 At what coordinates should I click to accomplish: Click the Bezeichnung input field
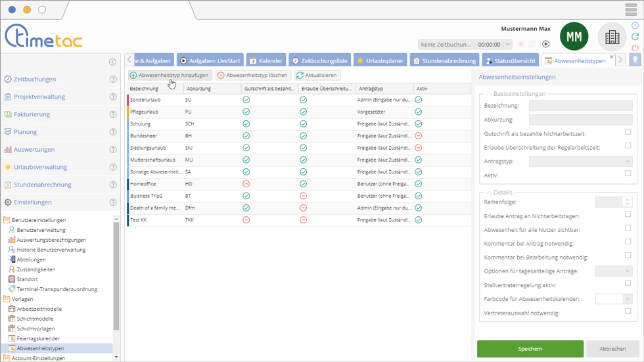tap(580, 105)
